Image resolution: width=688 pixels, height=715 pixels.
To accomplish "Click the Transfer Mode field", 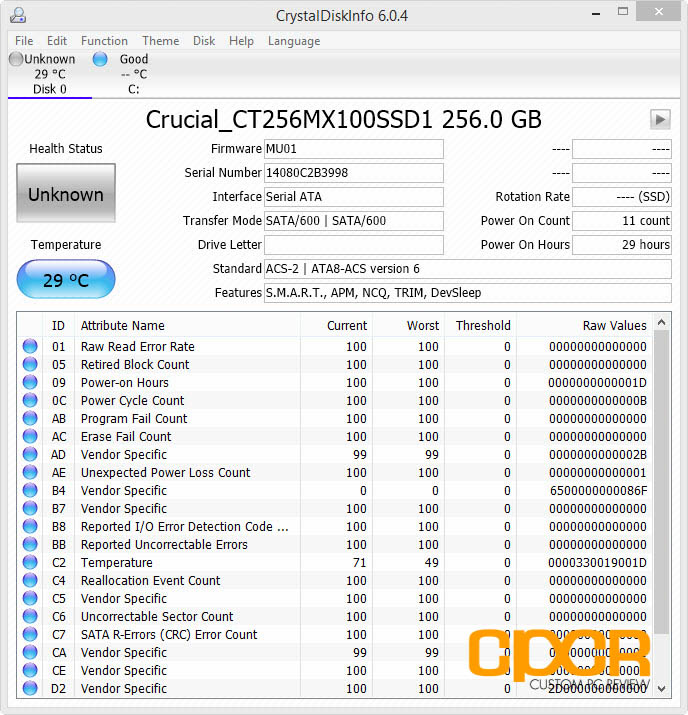I will coord(354,221).
